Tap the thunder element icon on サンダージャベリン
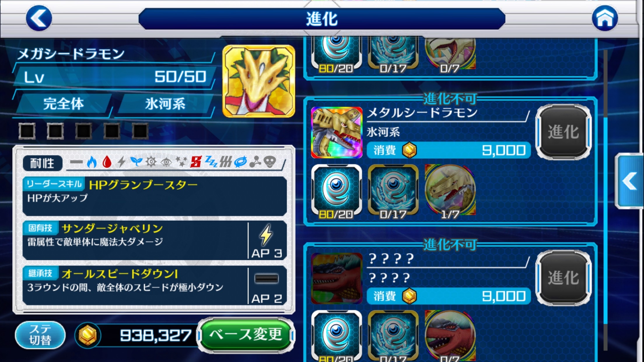 tap(266, 235)
